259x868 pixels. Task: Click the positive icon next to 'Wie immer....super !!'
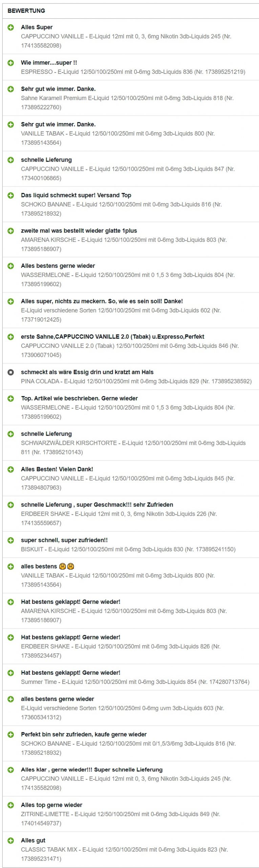(x=11, y=63)
